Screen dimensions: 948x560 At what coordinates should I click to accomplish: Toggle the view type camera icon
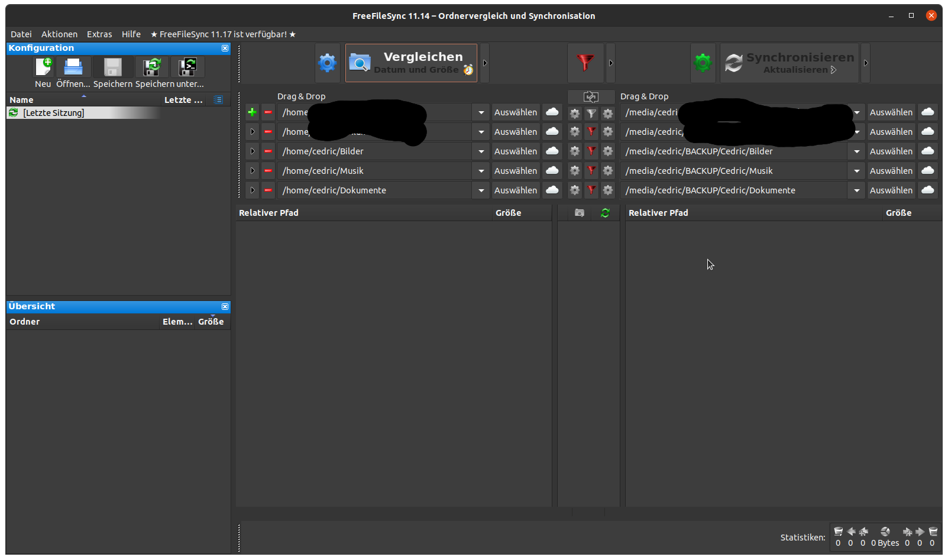[580, 213]
